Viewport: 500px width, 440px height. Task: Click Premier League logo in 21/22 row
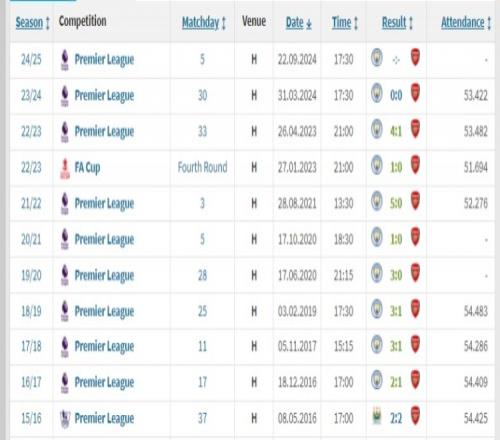(65, 203)
